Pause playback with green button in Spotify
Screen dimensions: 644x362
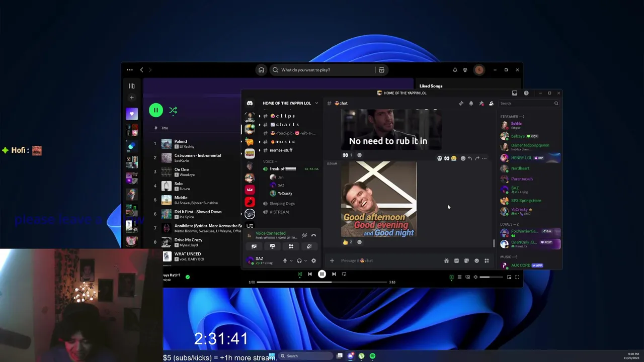click(x=156, y=110)
